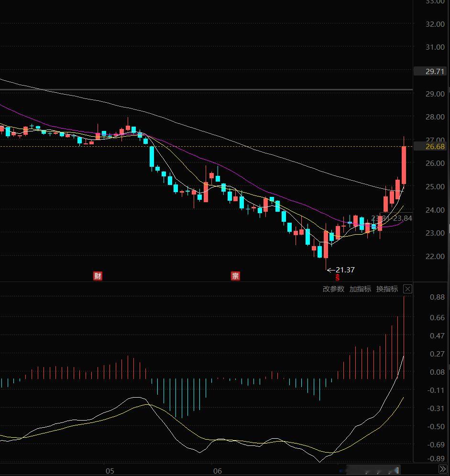Click the 22.00 price axis value

click(x=435, y=256)
